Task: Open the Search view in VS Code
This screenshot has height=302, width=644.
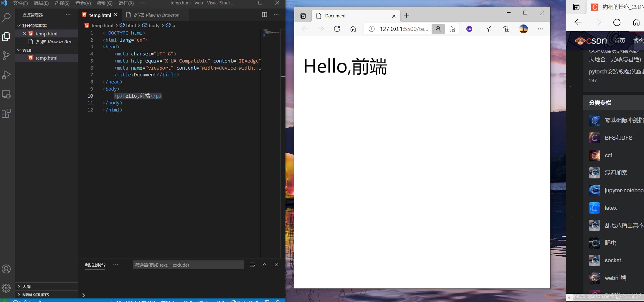Action: tap(6, 17)
